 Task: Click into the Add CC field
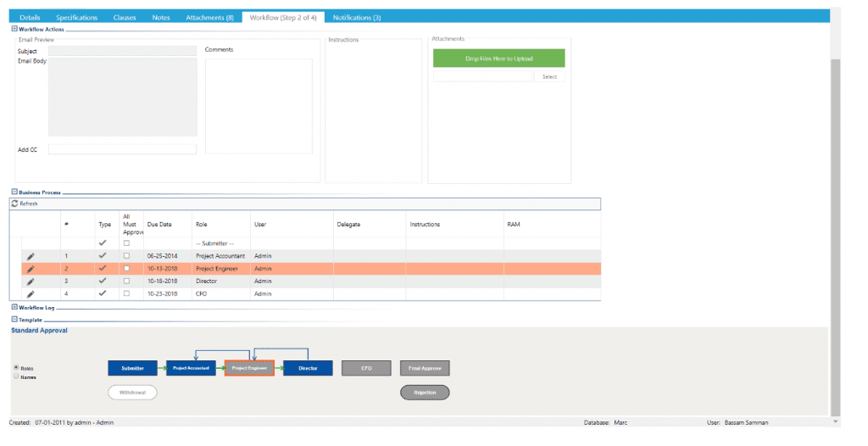[x=122, y=149]
